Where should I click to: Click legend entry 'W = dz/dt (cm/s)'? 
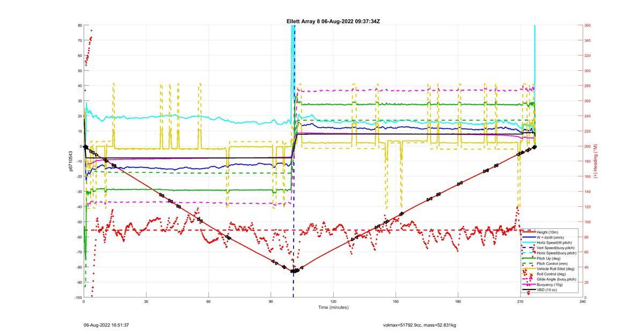click(x=551, y=237)
